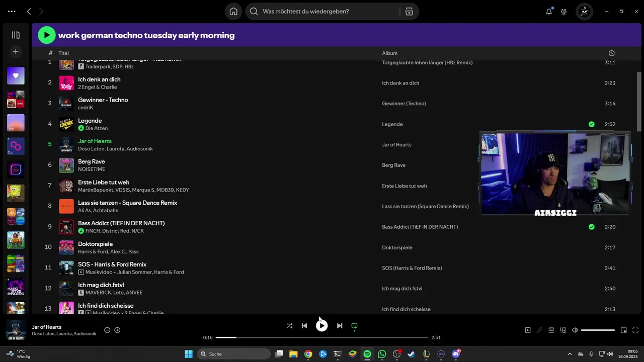Open the SpongeBob playlist thumbnail in sidebar

coord(16,193)
